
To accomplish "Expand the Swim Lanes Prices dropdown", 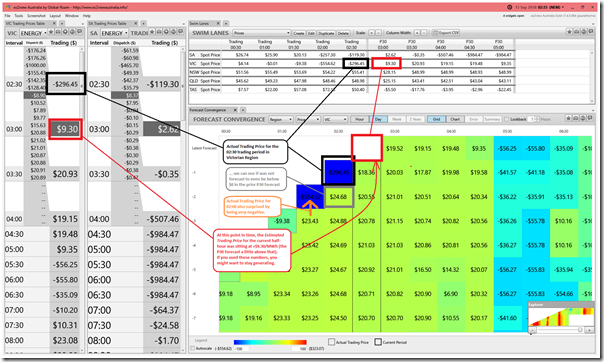I will 261,33.
